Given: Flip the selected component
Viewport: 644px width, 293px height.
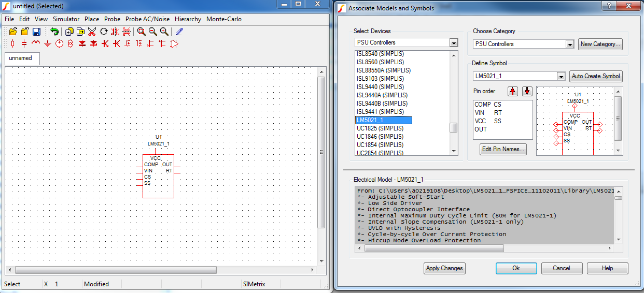Looking at the screenshot, I should point(127,32).
